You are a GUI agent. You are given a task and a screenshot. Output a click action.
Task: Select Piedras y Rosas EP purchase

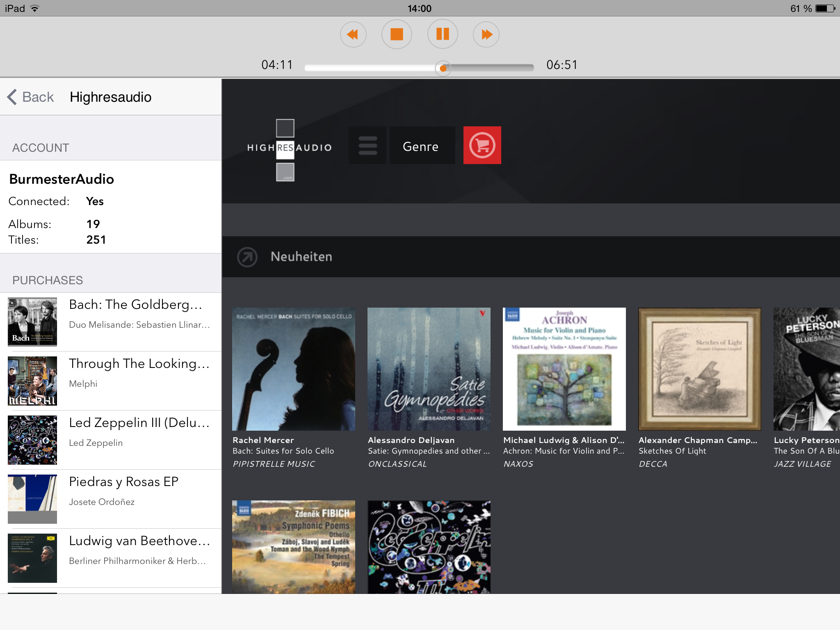[111, 499]
